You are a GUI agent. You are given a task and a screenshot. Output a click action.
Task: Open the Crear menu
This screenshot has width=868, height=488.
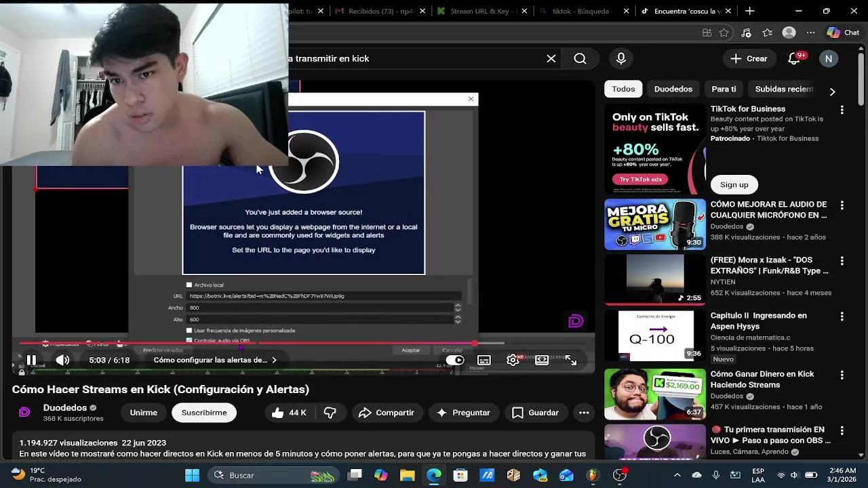pyautogui.click(x=749, y=59)
